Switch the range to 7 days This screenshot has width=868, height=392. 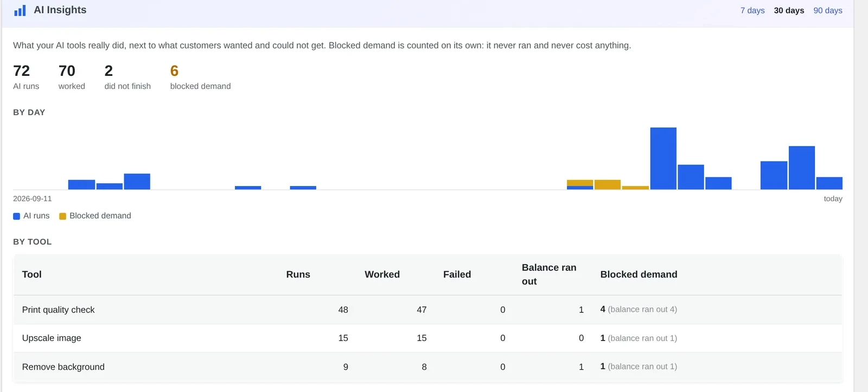coord(752,10)
